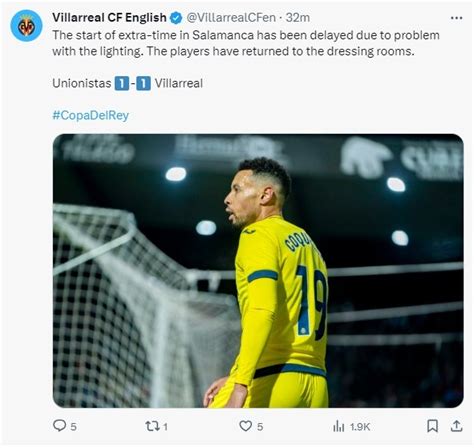
Task: Click the share upload arrow icon
Action: (457, 426)
